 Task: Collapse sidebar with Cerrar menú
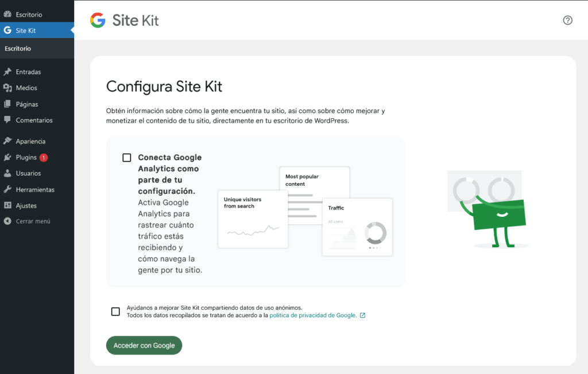click(x=37, y=221)
